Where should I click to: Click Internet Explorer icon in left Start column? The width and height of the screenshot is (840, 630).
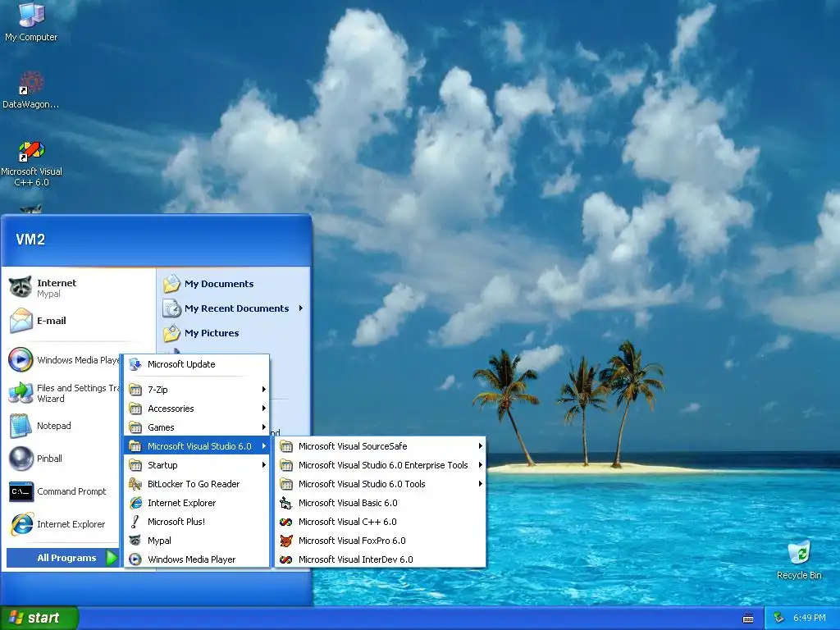21,524
